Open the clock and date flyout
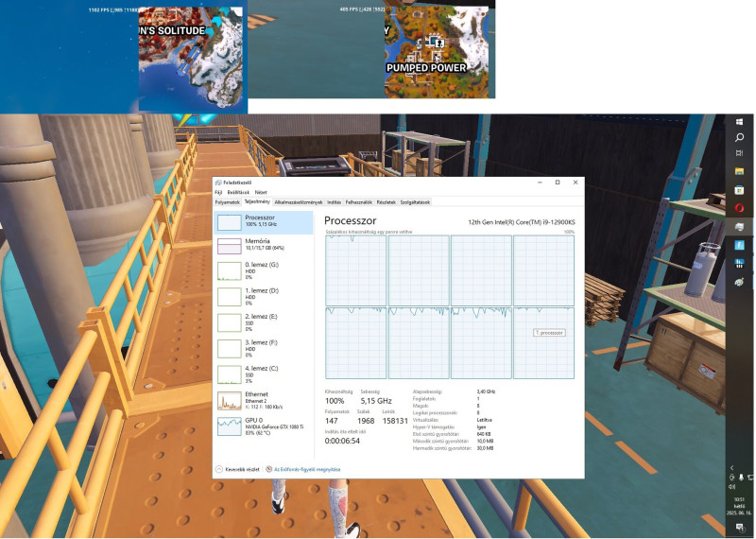The height and width of the screenshot is (539, 756). (x=739, y=506)
